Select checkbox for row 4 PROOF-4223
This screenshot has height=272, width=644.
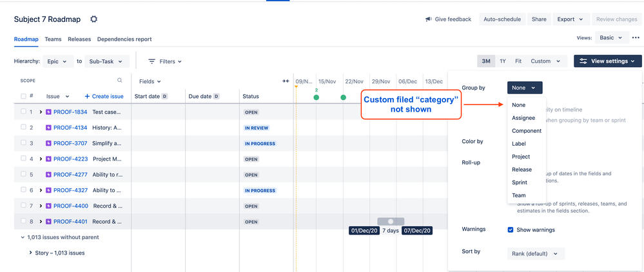(x=23, y=159)
